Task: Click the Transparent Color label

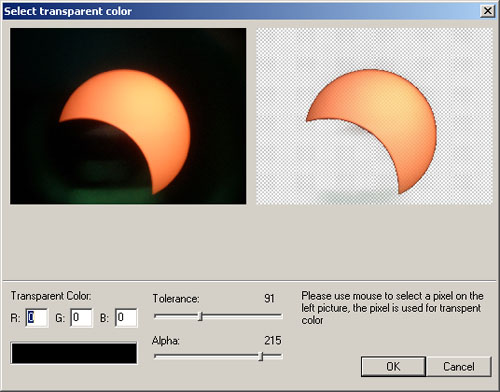Action: [51, 296]
